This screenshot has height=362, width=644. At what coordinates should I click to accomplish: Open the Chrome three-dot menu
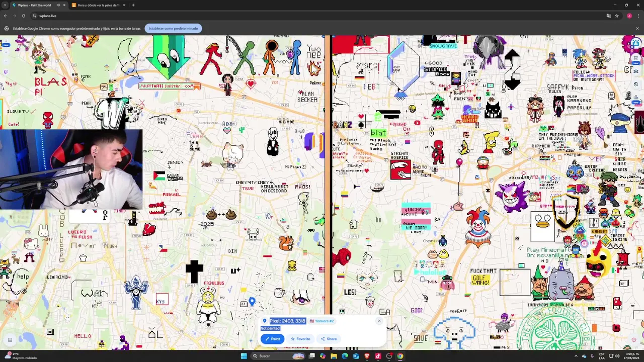[637, 16]
